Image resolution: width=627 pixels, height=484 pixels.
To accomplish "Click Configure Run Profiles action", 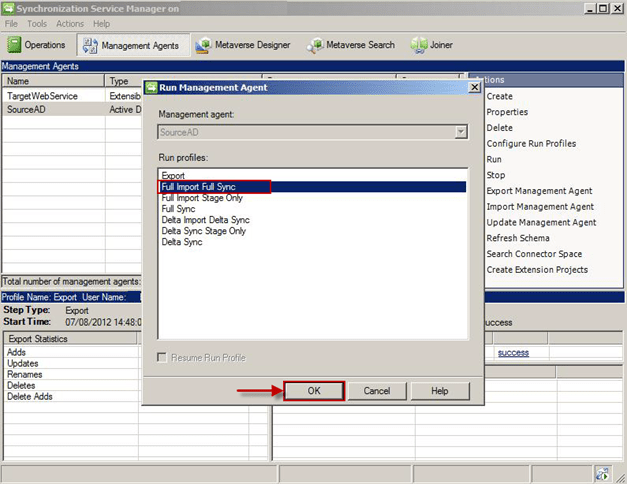I will 530,143.
